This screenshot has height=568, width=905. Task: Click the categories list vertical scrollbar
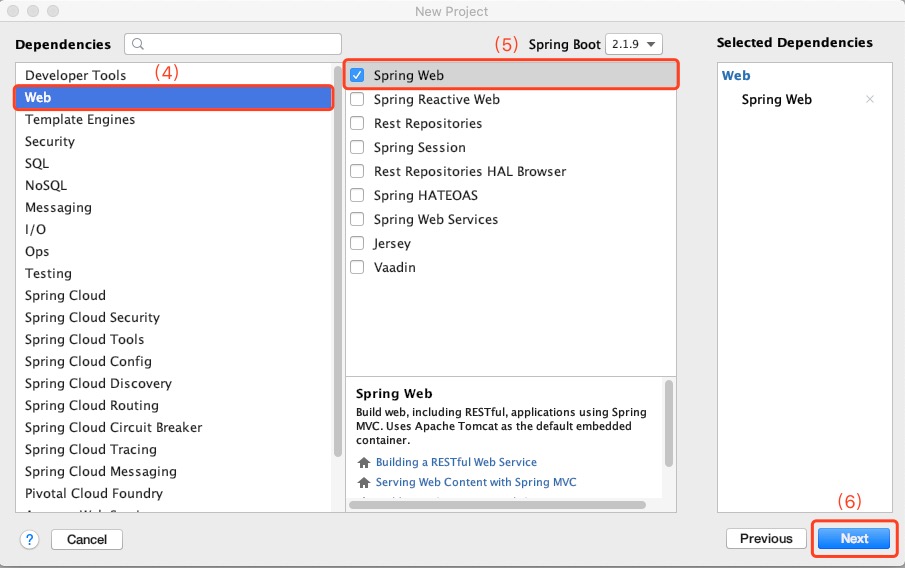pyautogui.click(x=338, y=261)
